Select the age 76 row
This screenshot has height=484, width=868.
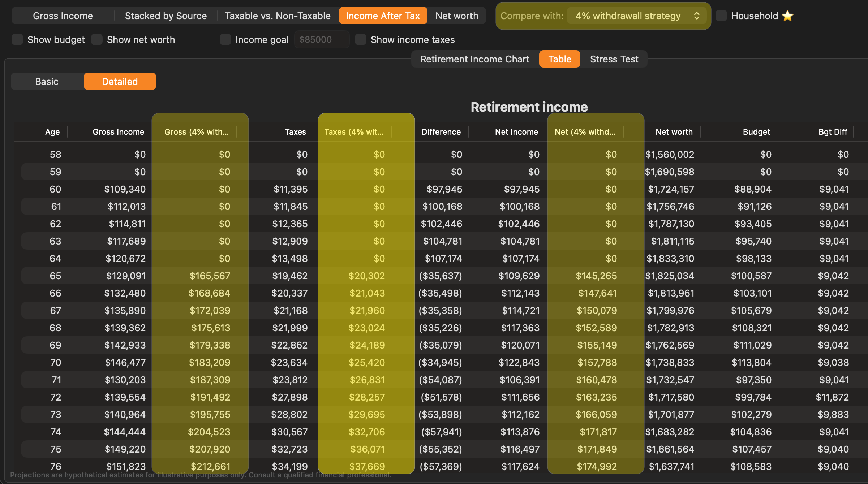(444, 466)
